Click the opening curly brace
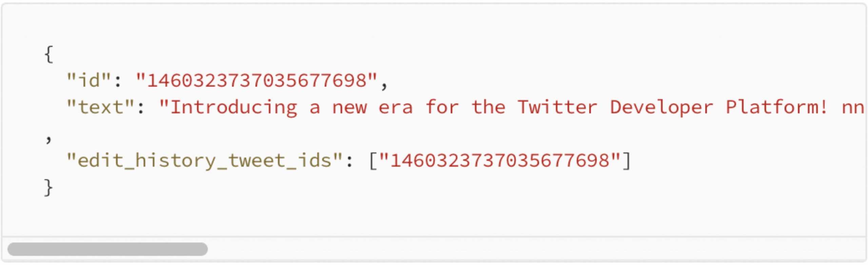Viewport: 868px width, 265px height. click(x=49, y=54)
